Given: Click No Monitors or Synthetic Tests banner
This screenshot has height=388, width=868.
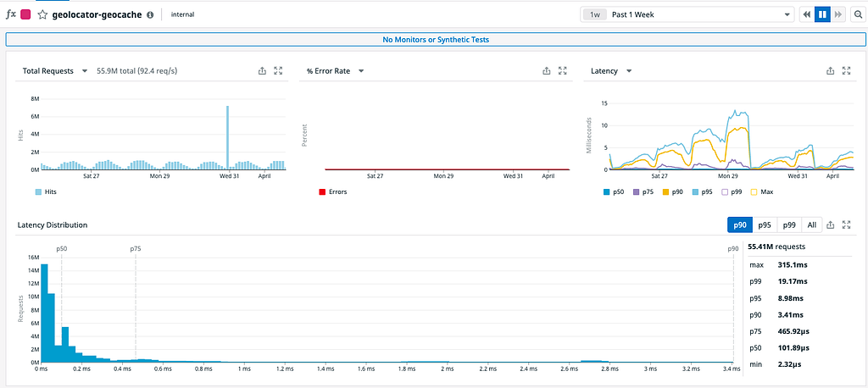Looking at the screenshot, I should click(x=436, y=40).
